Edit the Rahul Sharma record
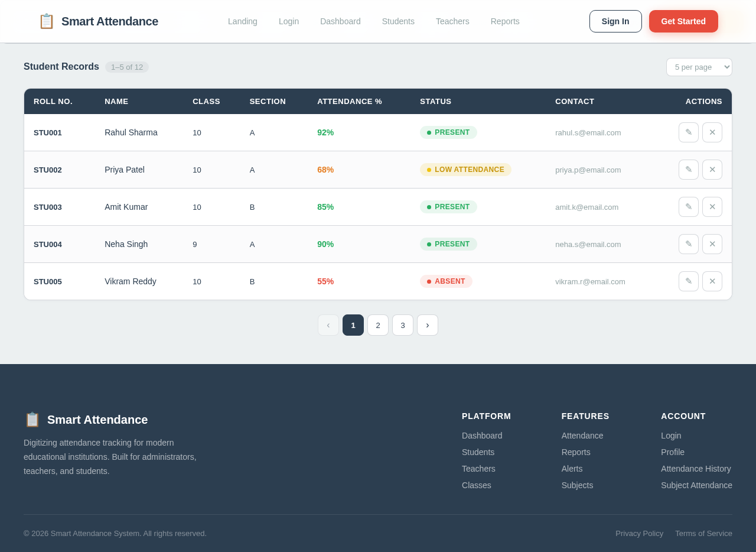 pos(689,132)
